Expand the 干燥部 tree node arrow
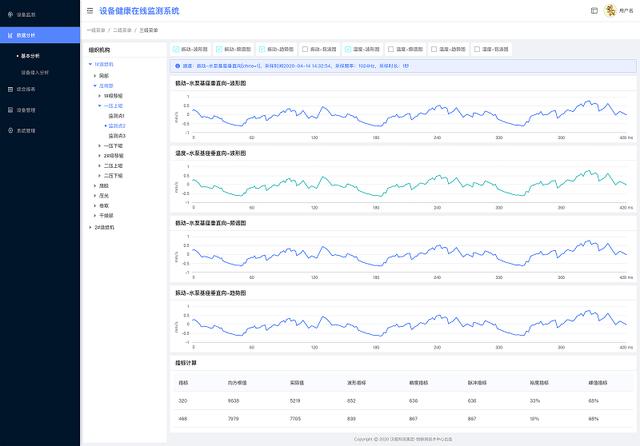 click(95, 215)
